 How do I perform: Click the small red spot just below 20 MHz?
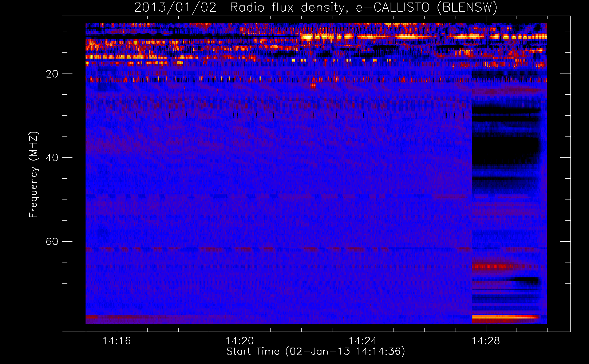click(x=313, y=86)
